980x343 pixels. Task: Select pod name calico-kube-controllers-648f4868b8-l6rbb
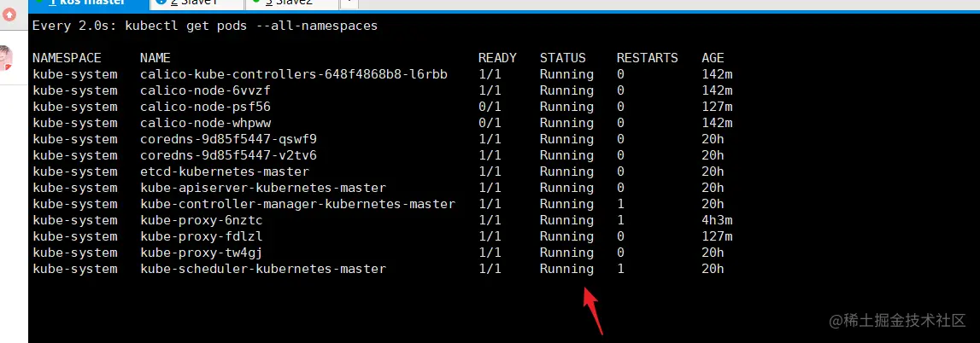(294, 74)
